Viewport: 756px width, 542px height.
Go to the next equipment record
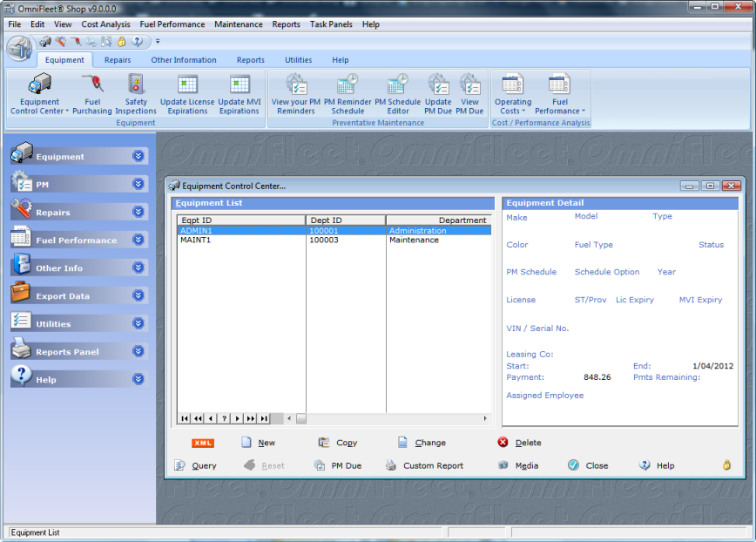[237, 418]
